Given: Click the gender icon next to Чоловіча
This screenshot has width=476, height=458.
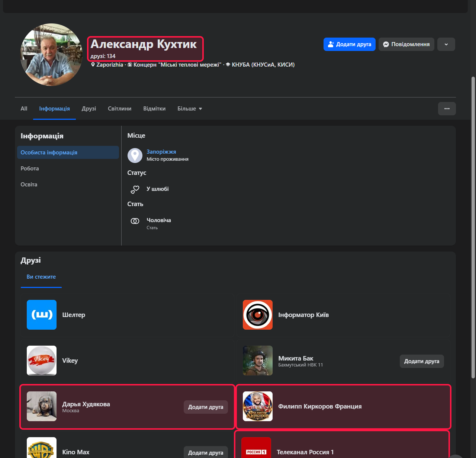Looking at the screenshot, I should coord(135,221).
